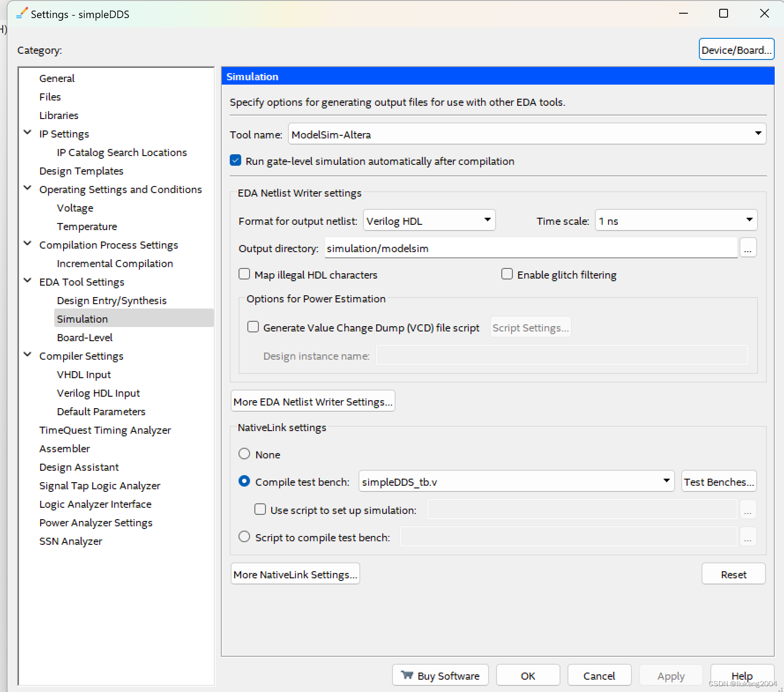
Task: Open the Temperature settings page
Action: click(87, 227)
